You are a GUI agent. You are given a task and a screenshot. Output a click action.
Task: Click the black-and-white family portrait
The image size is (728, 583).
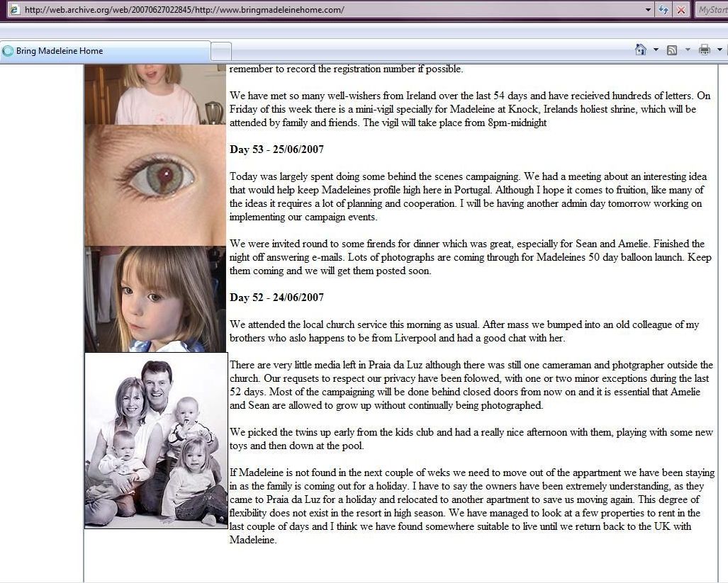(x=156, y=440)
